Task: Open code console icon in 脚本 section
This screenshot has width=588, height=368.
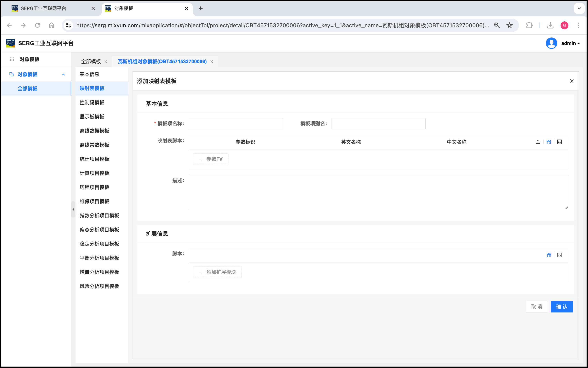Action: tap(560, 255)
